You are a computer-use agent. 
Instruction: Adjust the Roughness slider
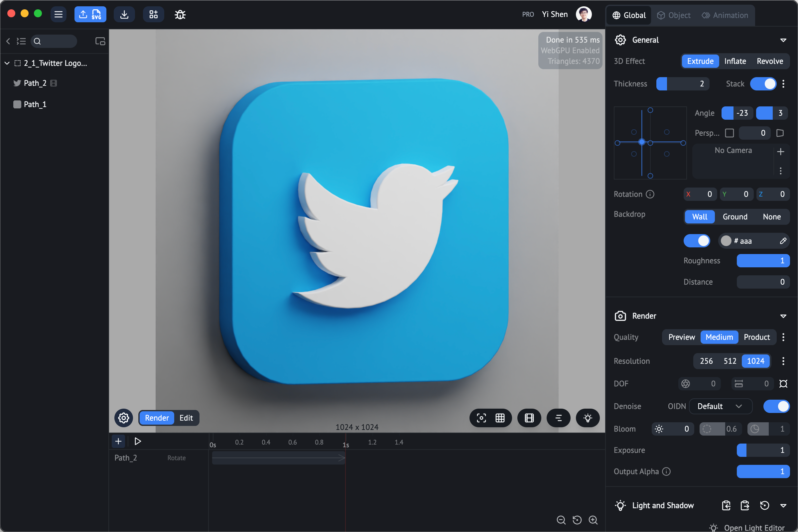763,261
